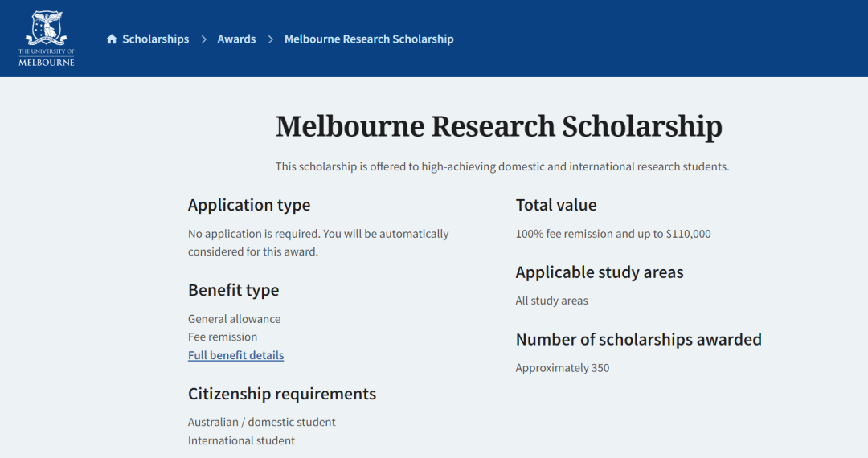
Task: Click the chevron after Scholarships breadcrumb
Action: 203,39
